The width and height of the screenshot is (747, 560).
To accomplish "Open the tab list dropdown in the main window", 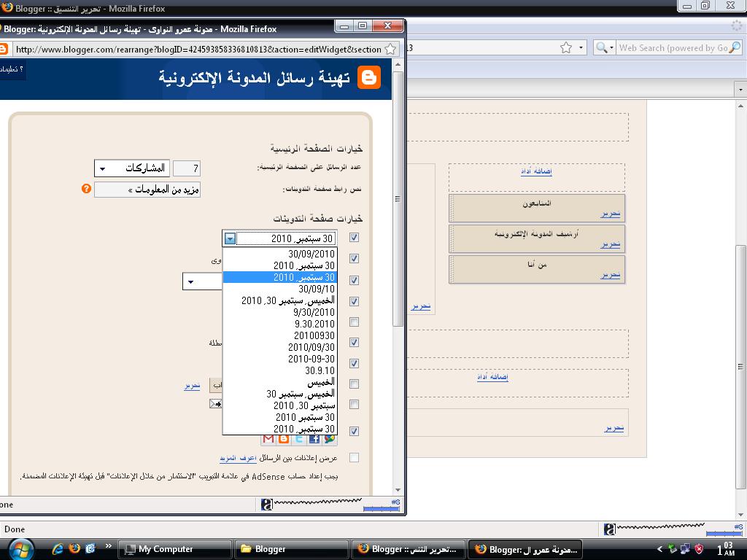I will (x=741, y=89).
